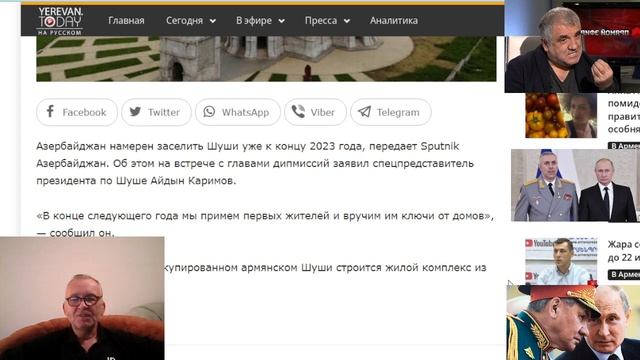Expand the Сегодня dropdown arrow
The height and width of the screenshot is (360, 640).
(x=213, y=21)
